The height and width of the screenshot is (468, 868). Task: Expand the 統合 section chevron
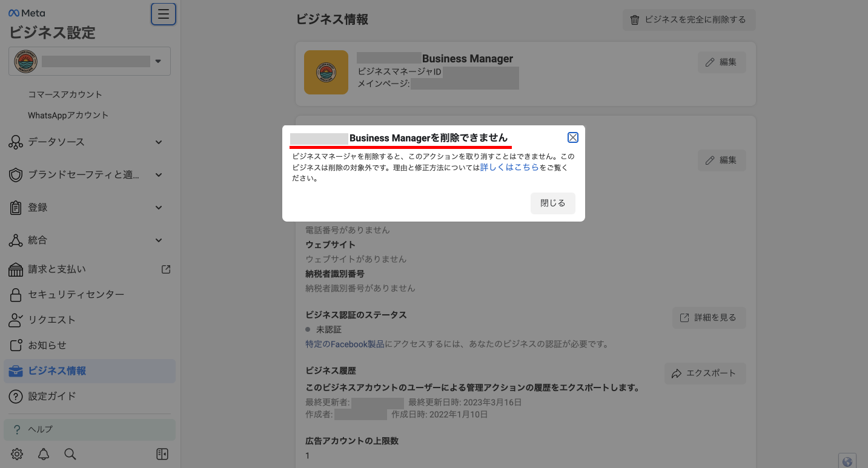click(x=159, y=240)
